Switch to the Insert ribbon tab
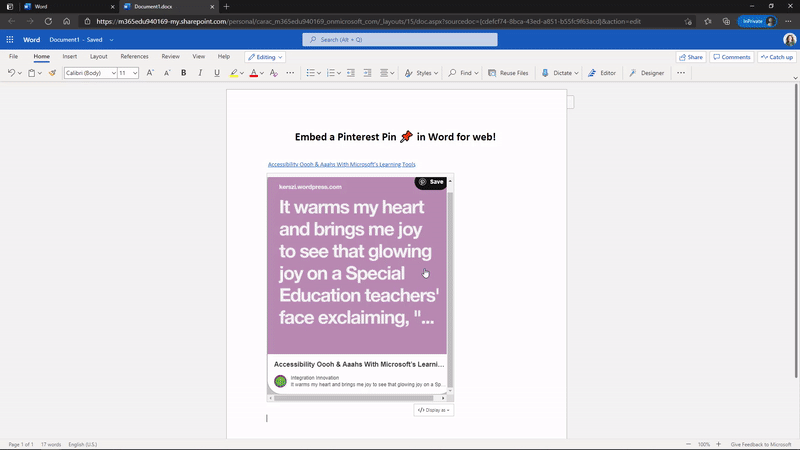 click(69, 57)
